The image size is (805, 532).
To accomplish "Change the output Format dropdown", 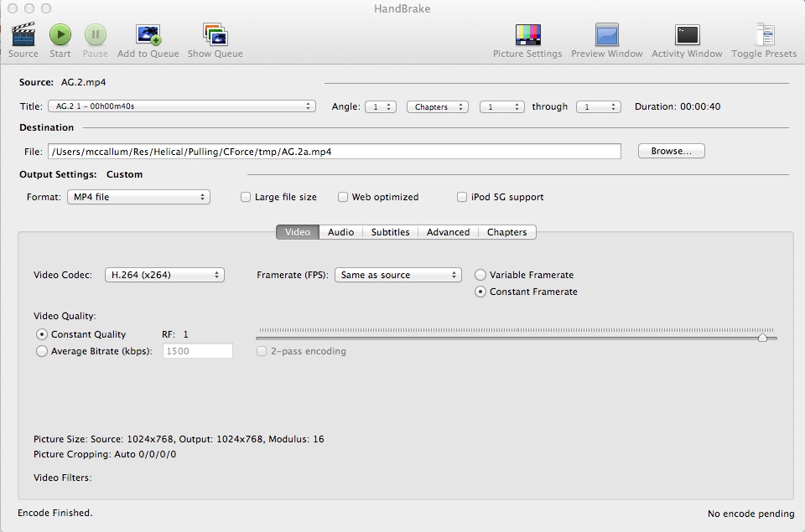I will [138, 197].
